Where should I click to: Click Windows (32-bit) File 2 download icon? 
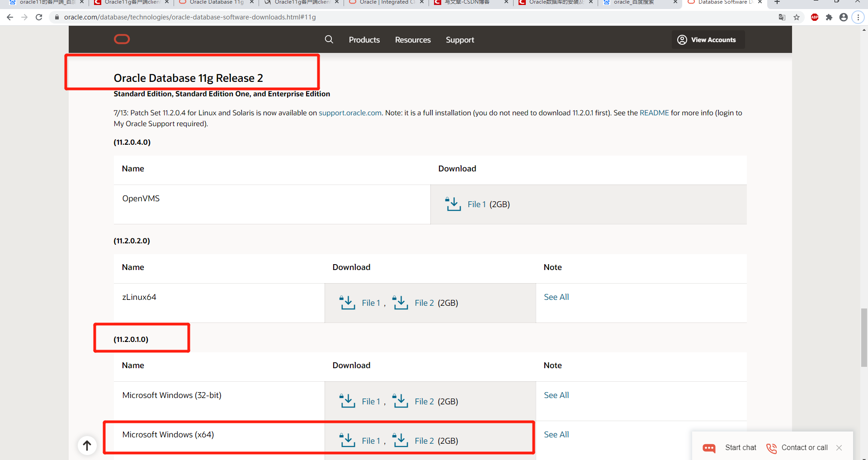(x=400, y=401)
